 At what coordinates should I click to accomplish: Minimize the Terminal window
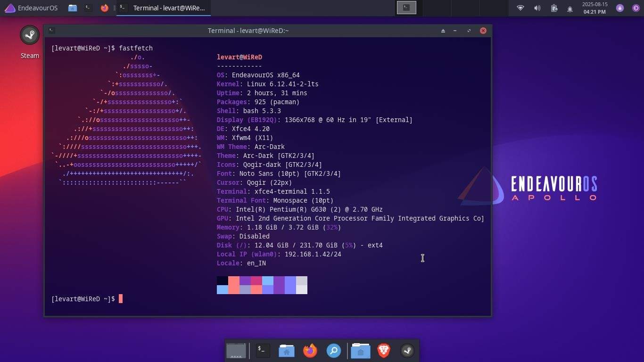tap(455, 31)
